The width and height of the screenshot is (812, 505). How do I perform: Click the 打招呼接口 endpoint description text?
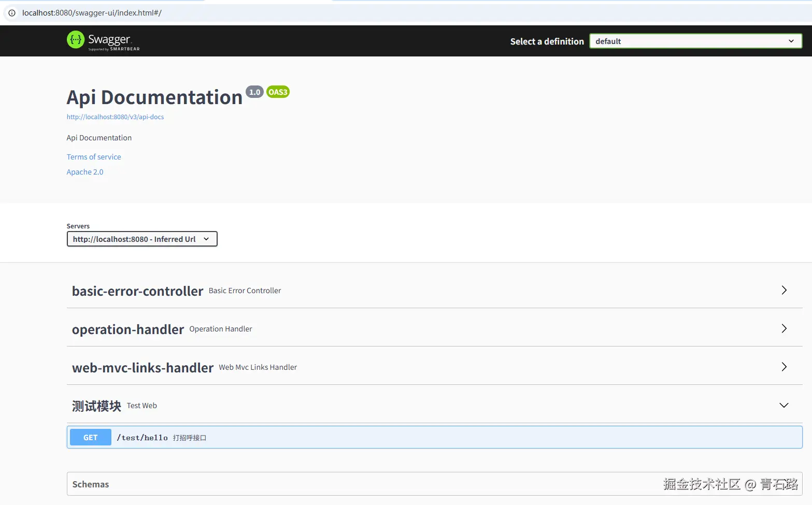190,437
